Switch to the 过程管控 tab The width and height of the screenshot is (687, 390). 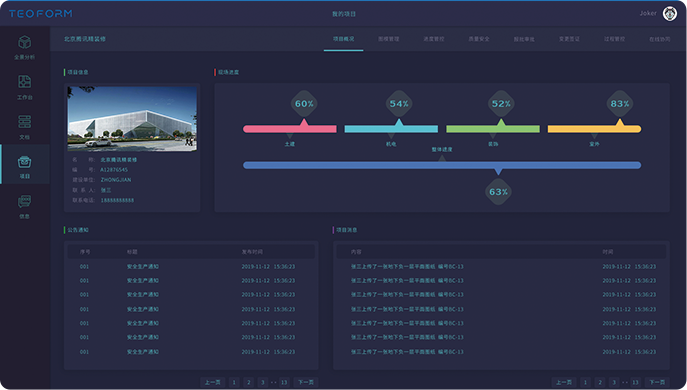pyautogui.click(x=614, y=39)
